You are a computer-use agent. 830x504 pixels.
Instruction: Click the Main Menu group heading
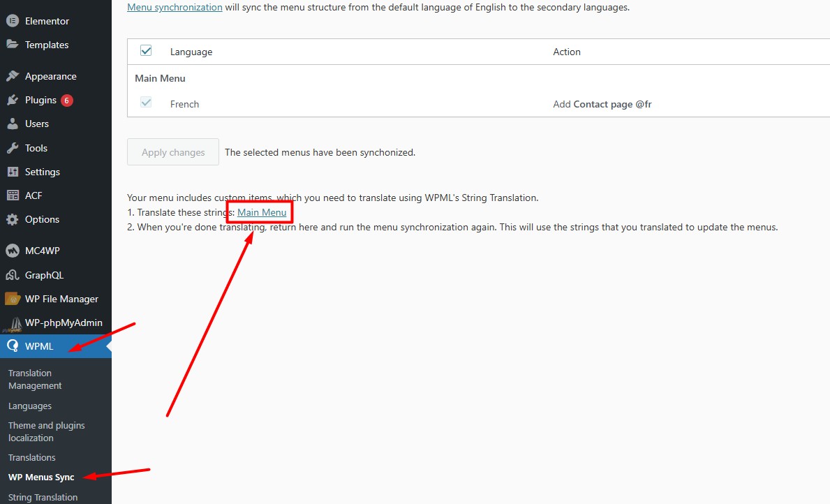(160, 78)
